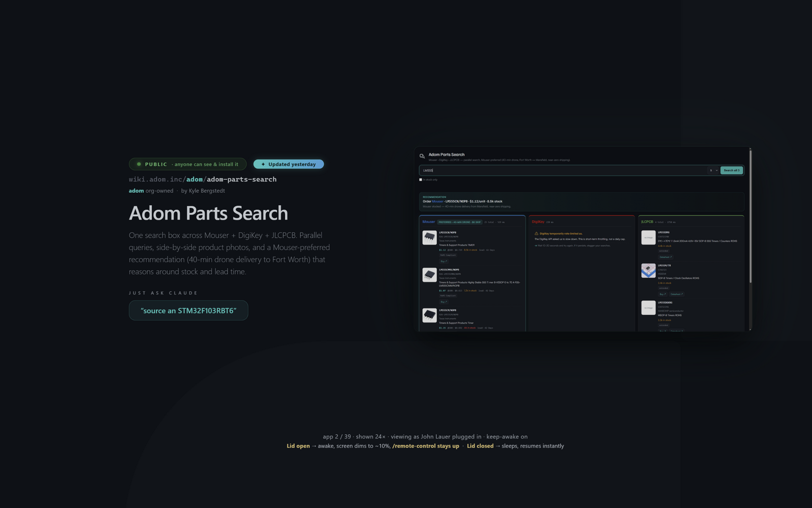Image resolution: width=812 pixels, height=508 pixels.
Task: Open the LM555CMM/NOPB chip photo in Mouser
Action: pyautogui.click(x=429, y=275)
